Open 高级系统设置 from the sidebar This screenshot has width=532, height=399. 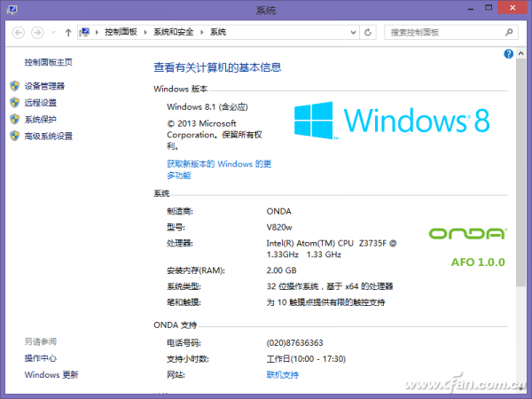coord(49,137)
